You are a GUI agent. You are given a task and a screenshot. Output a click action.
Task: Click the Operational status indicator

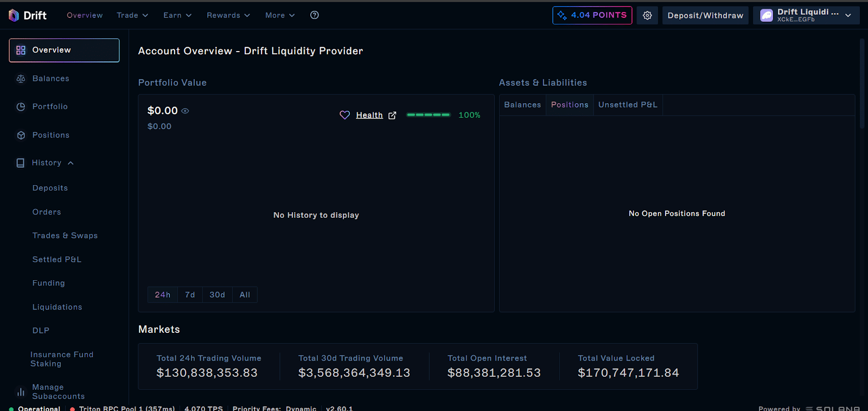[x=35, y=408]
